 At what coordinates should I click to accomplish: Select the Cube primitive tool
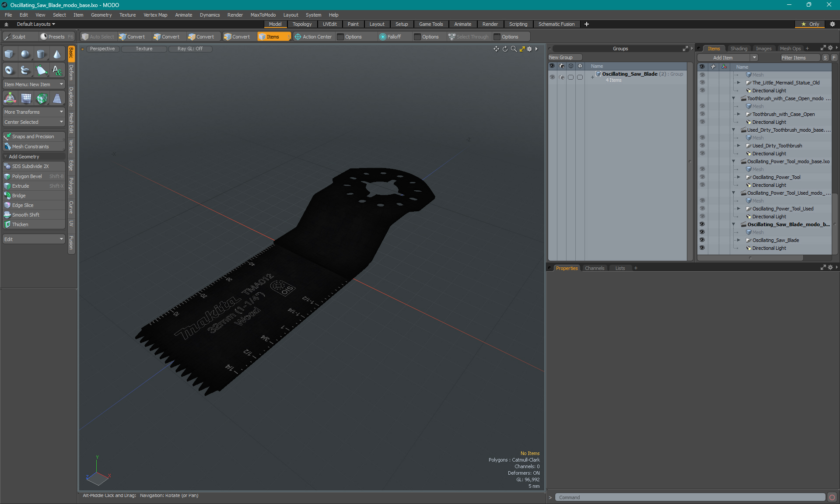[10, 54]
